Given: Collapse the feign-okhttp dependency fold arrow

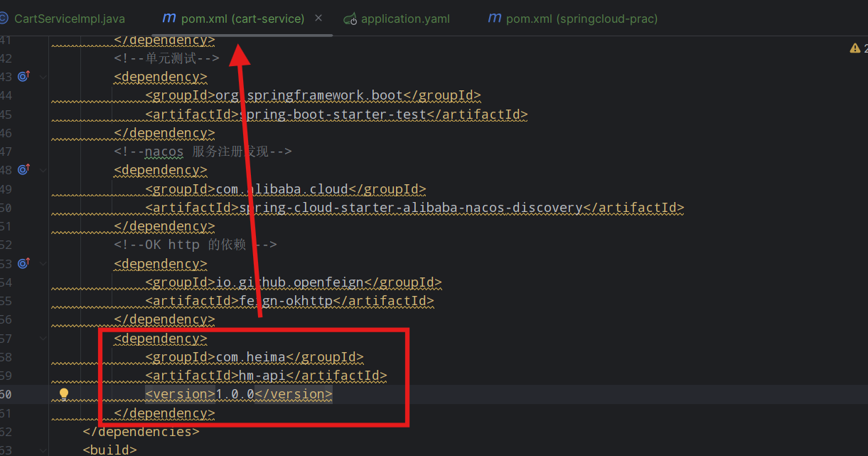Looking at the screenshot, I should coord(43,263).
